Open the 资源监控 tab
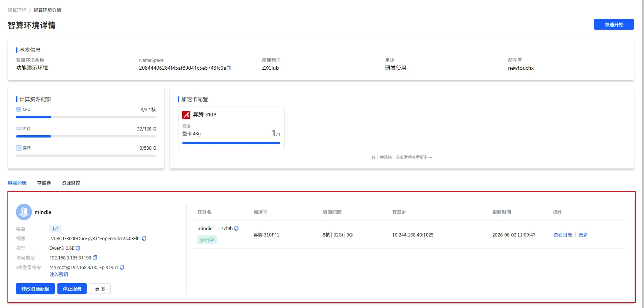The image size is (644, 308). click(x=71, y=183)
